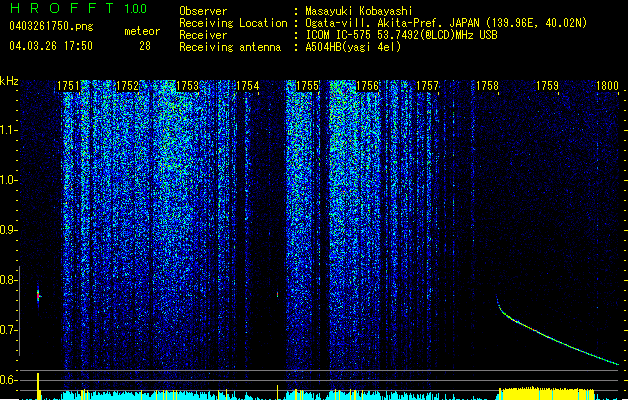
Task: Click the 0.7 kHz axis tick label
Action: [x=8, y=330]
